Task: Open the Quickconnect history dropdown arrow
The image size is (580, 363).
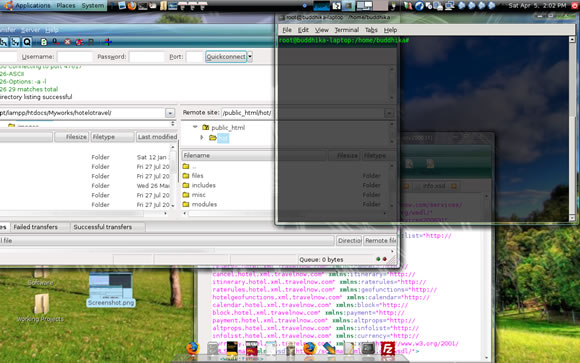Action: (x=250, y=57)
